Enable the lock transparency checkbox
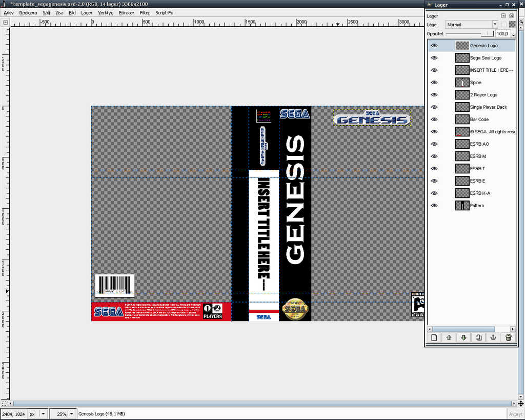 tap(504, 25)
